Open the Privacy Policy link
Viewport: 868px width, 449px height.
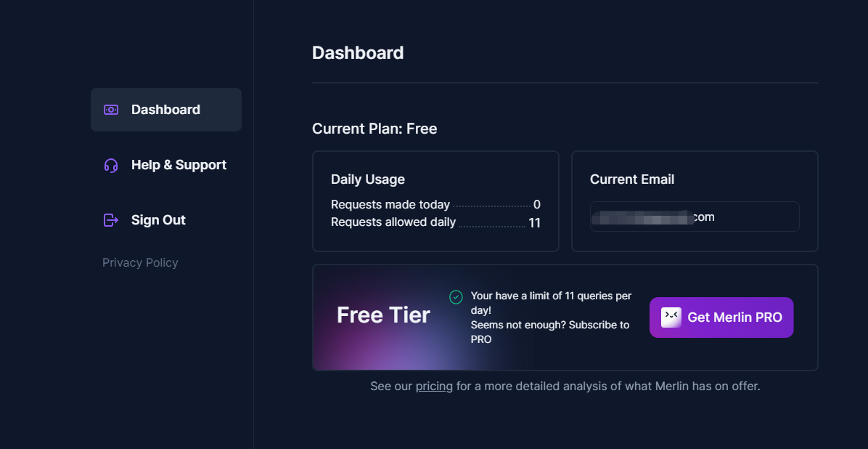tap(140, 263)
